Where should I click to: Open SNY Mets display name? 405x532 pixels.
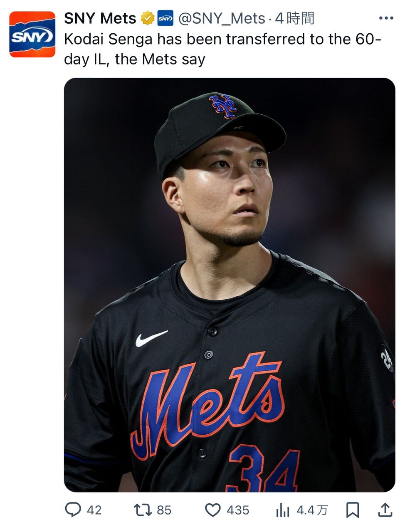[100, 19]
